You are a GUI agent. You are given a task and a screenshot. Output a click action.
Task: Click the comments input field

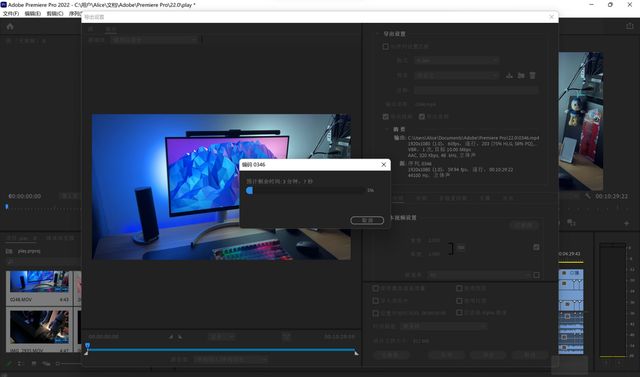[x=476, y=91]
